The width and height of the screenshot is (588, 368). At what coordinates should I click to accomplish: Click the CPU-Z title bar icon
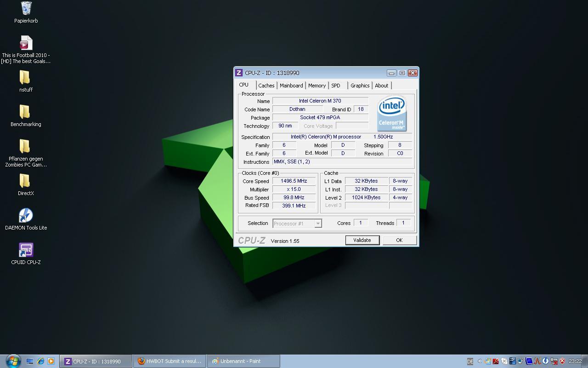[x=239, y=73]
